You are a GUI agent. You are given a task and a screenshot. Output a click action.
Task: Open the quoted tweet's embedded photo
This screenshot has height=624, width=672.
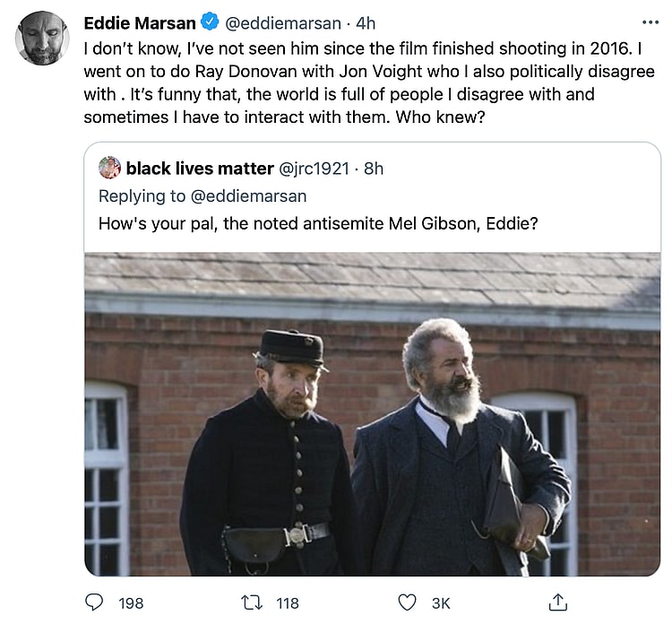[x=372, y=414]
